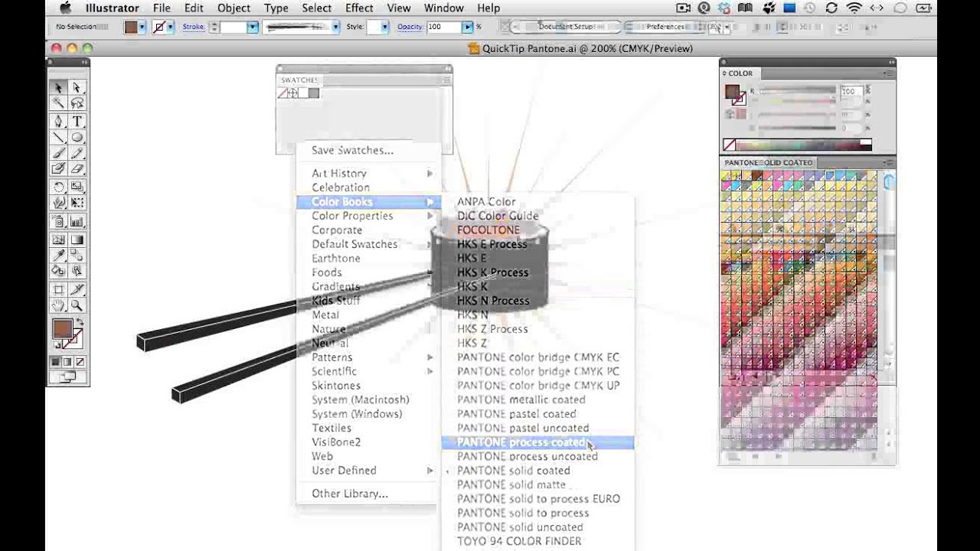The height and width of the screenshot is (551, 980).
Task: Select the Blend tool
Action: coord(77,255)
